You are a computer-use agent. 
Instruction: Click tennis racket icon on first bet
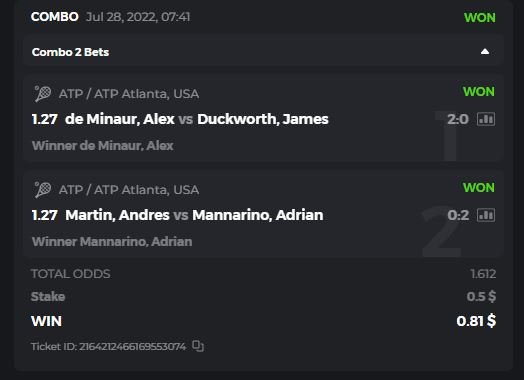pos(43,94)
